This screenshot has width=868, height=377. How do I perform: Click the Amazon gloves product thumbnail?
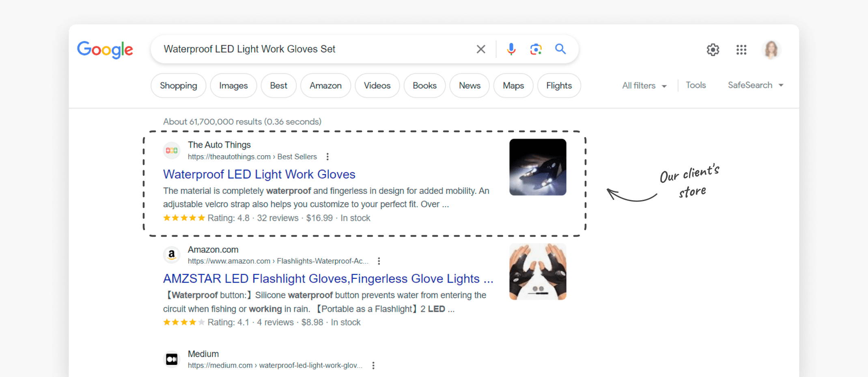538,272
